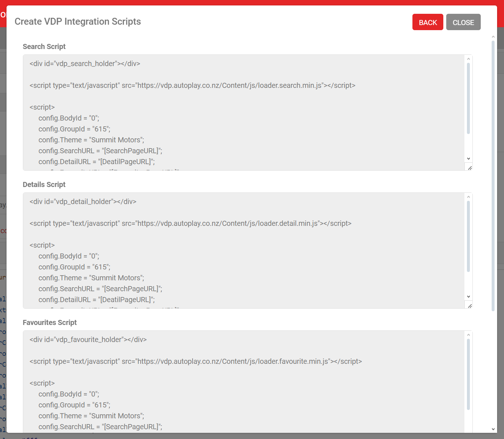Click the loader.favourite.min.js script line
The image size is (504, 439).
(195, 361)
